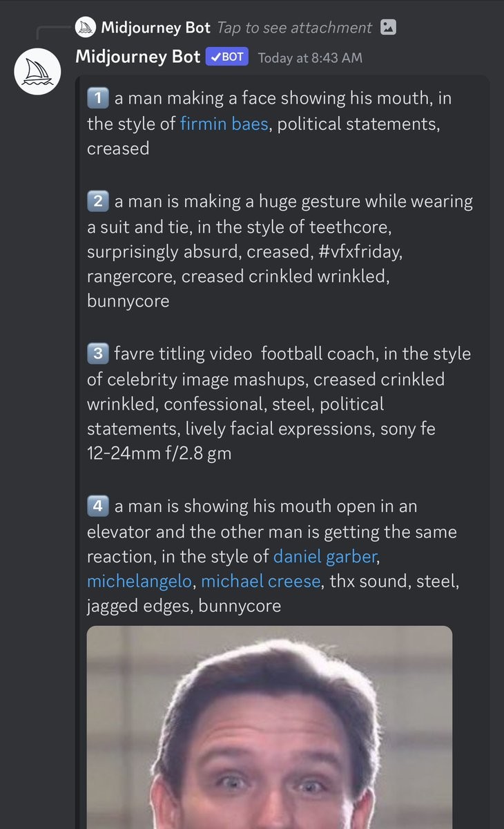Tap the "Today at 8:43 AM" timestamp

point(310,57)
